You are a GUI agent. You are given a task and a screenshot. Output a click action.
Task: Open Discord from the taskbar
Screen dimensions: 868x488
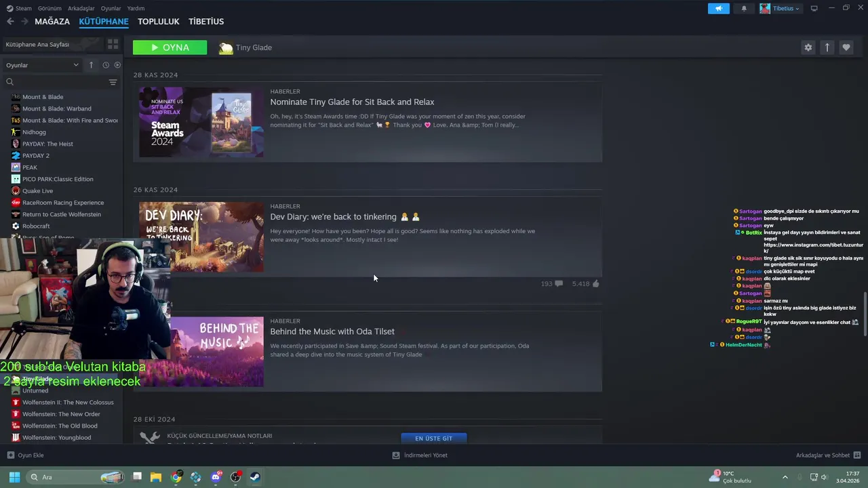click(216, 477)
